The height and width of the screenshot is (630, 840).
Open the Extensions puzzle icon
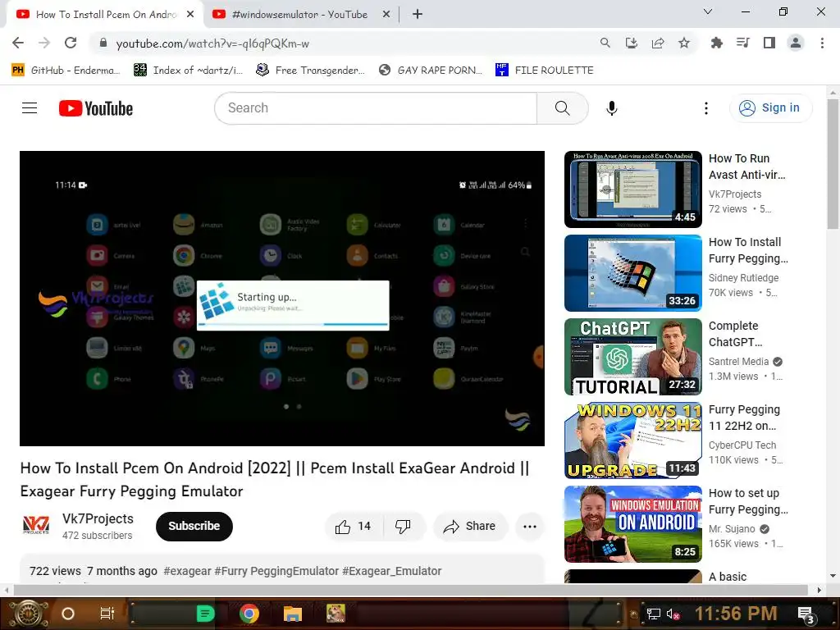pos(716,43)
